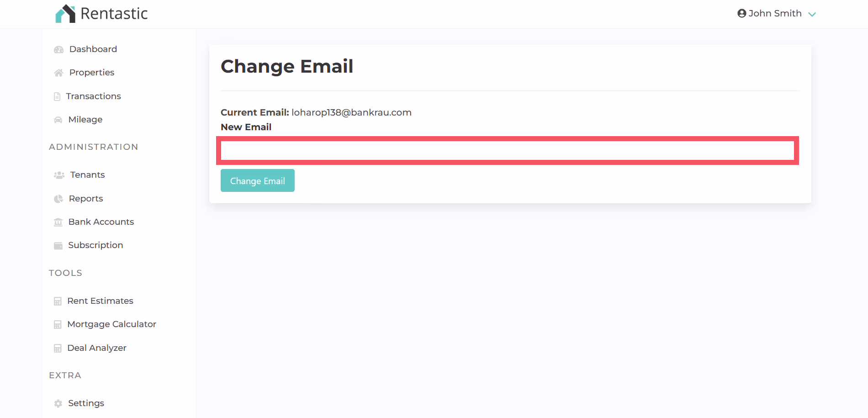Image resolution: width=868 pixels, height=418 pixels.
Task: Navigate to the Dashboard page
Action: pos(93,49)
